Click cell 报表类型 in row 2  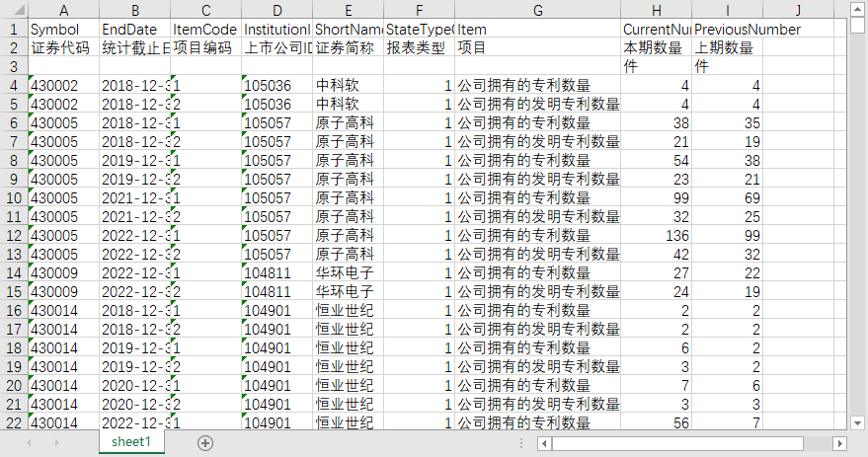[x=419, y=47]
